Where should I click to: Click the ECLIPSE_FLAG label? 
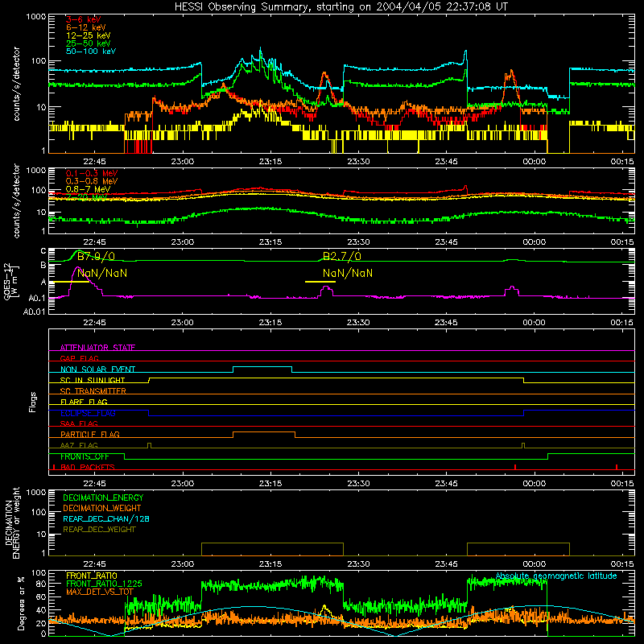tap(88, 413)
